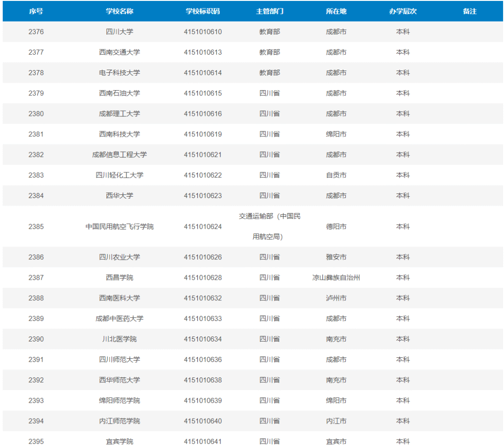Select 绵阳市 in the 西南科技大学 row
The width and height of the screenshot is (504, 448).
336,134
